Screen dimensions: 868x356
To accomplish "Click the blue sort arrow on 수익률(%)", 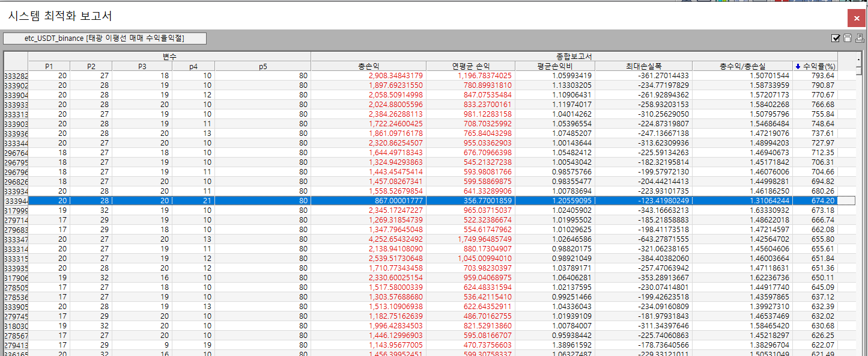I will click(x=798, y=66).
